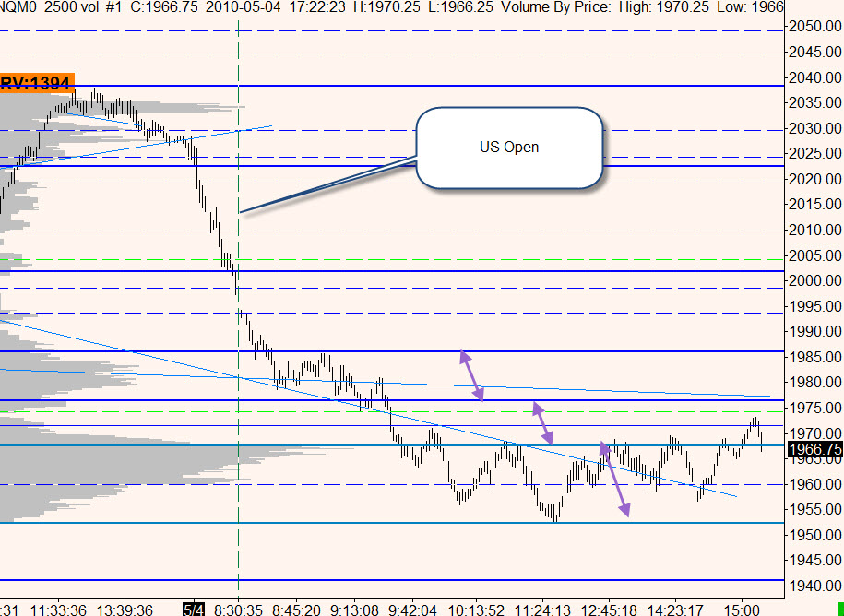Select the 'L:1966.25' bar low value
The image size is (844, 616).
(x=461, y=7)
